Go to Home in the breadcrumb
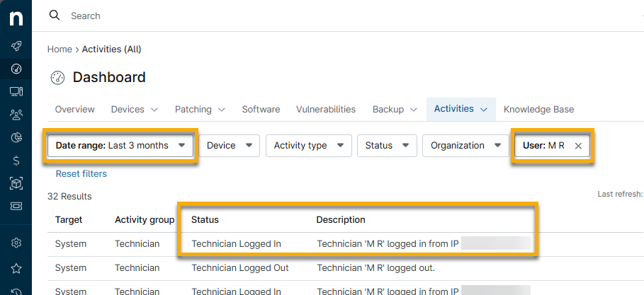The image size is (644, 295). pyautogui.click(x=60, y=50)
